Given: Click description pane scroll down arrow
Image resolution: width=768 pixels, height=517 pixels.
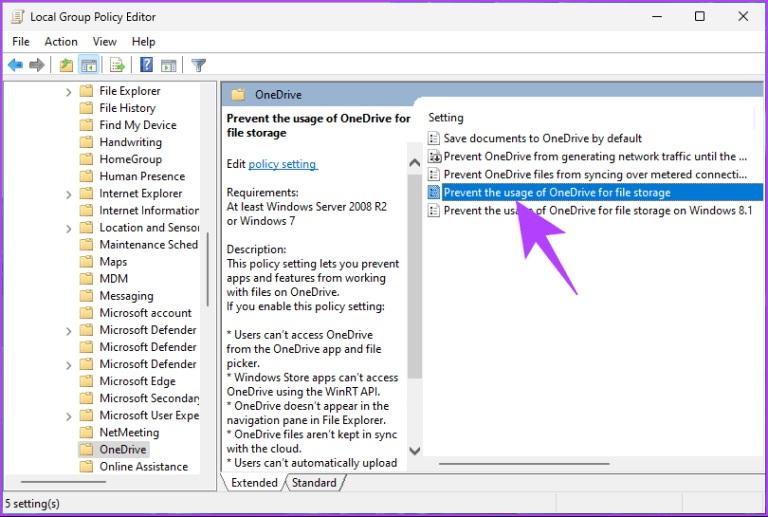Looking at the screenshot, I should [x=414, y=451].
